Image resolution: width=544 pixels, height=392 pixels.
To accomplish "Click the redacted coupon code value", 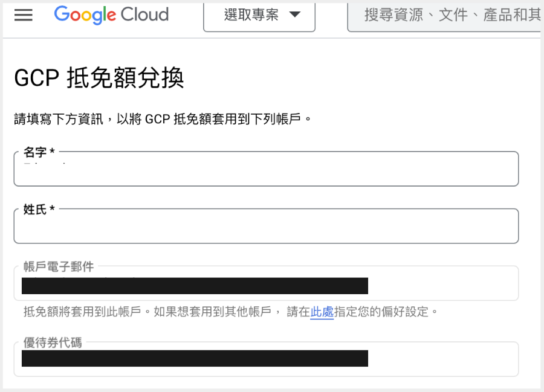I will click(x=195, y=358).
